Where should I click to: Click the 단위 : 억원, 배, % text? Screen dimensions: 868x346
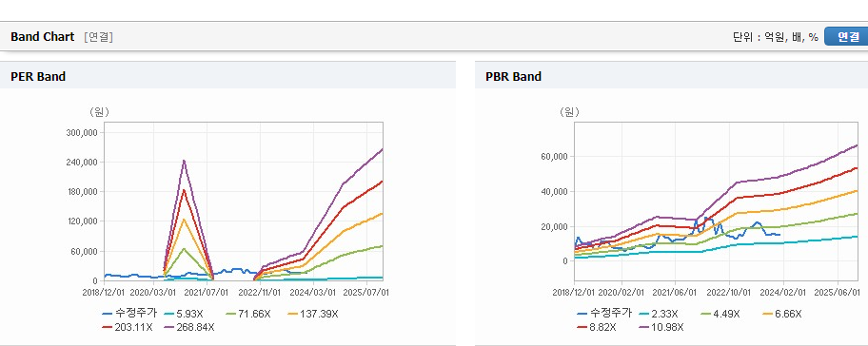coord(775,37)
